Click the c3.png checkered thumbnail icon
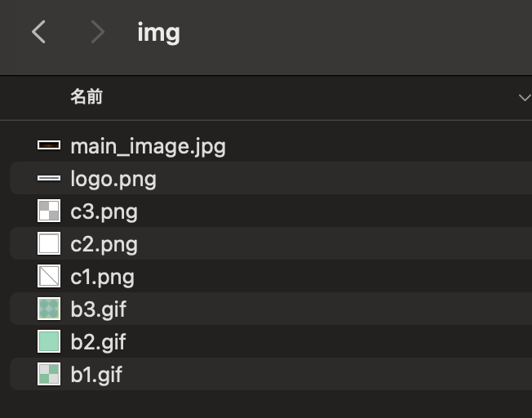The image size is (532, 418). tap(49, 211)
